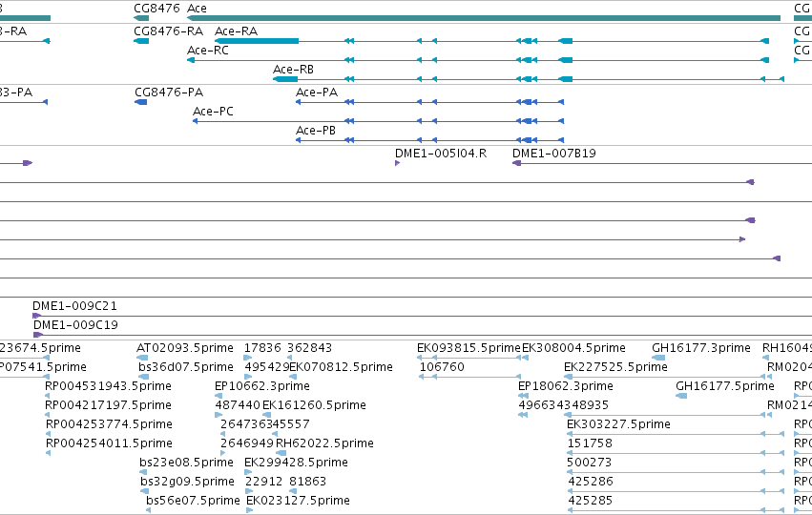This screenshot has height=515, width=812.
Task: Select the DME1-009C19 clone label
Action: pos(75,325)
